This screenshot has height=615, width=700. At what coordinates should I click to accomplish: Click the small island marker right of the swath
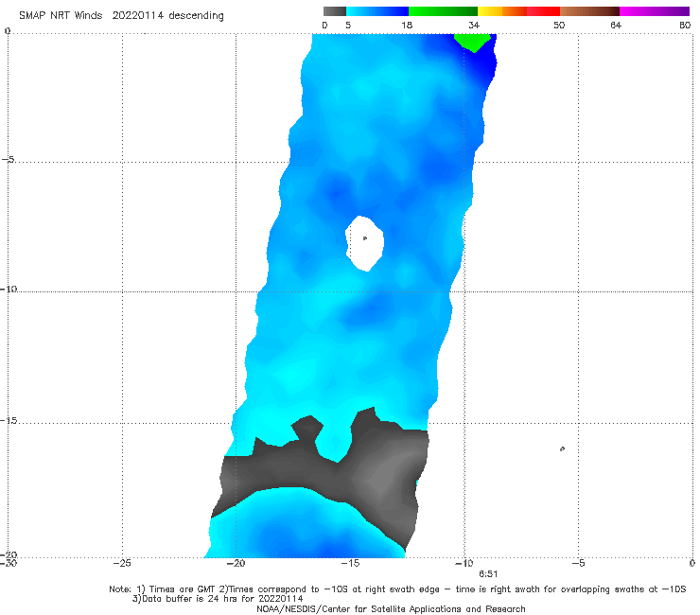point(562,448)
